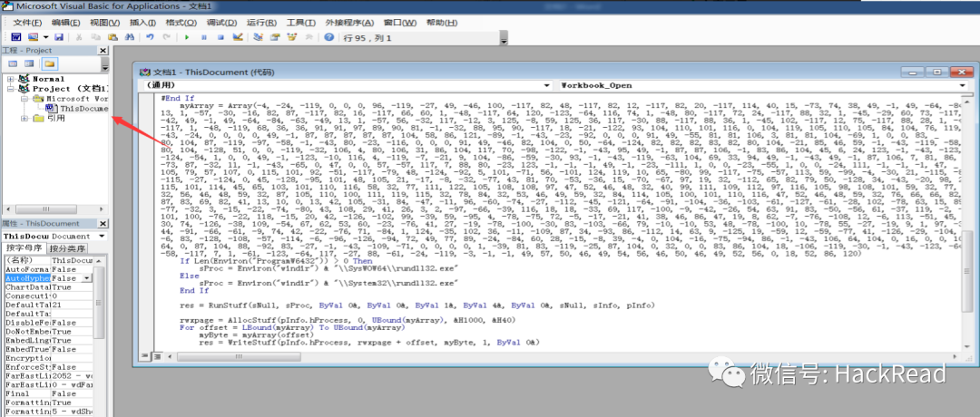The height and width of the screenshot is (417, 980).
Task: Click the Redo arrow icon
Action: click(167, 37)
